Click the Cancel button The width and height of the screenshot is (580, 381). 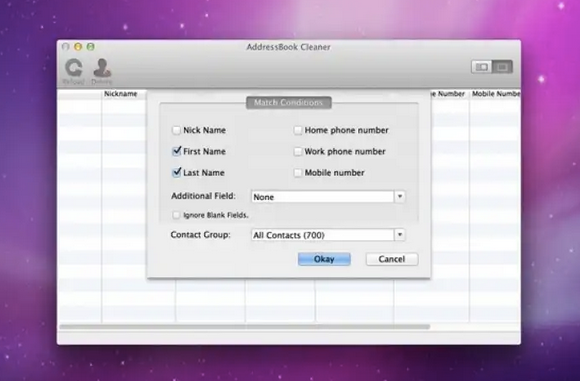[392, 259]
